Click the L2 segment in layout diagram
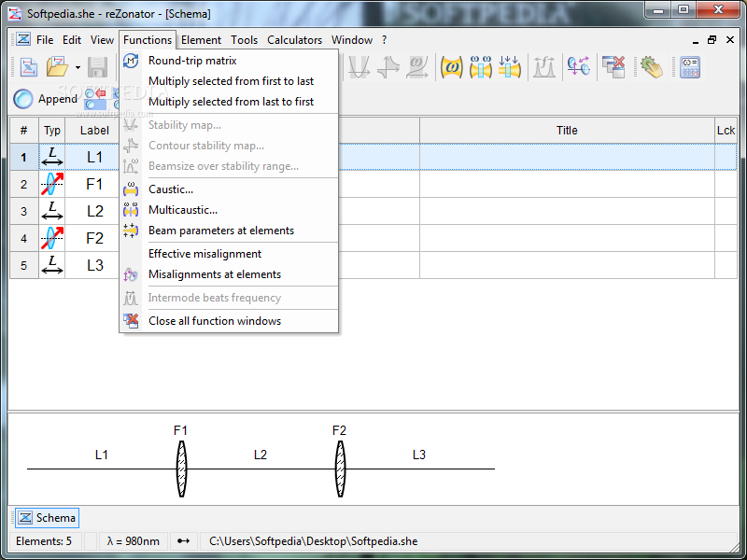The height and width of the screenshot is (560, 747). coord(261,469)
